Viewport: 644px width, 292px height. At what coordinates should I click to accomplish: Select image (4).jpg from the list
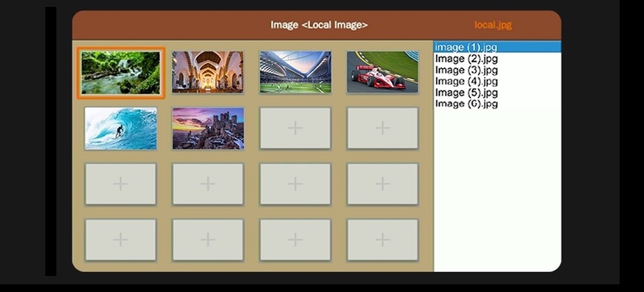tap(466, 81)
